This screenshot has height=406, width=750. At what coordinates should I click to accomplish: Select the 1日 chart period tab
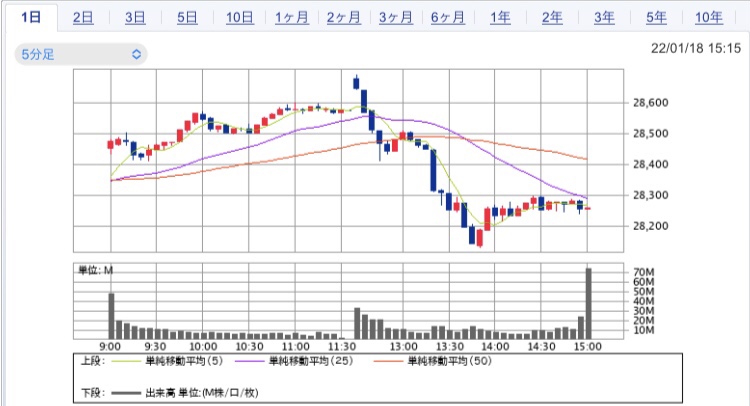(x=31, y=18)
